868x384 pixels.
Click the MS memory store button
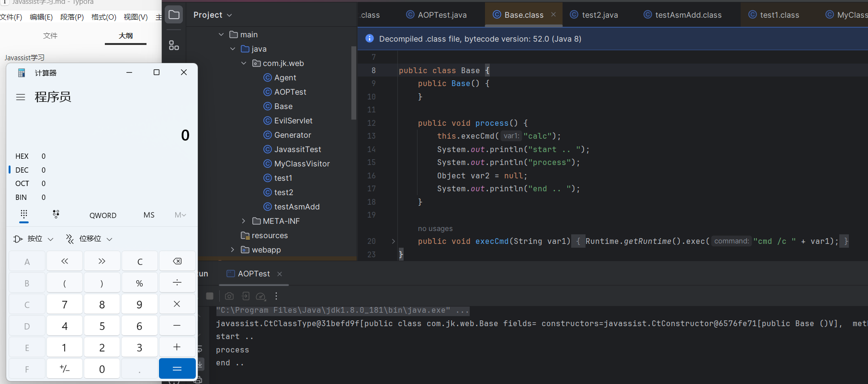[149, 215]
